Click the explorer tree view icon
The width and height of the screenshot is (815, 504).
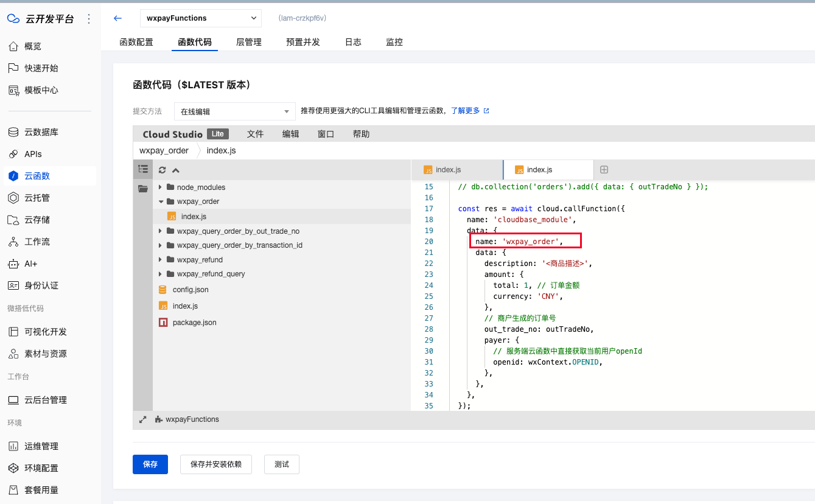[143, 169]
